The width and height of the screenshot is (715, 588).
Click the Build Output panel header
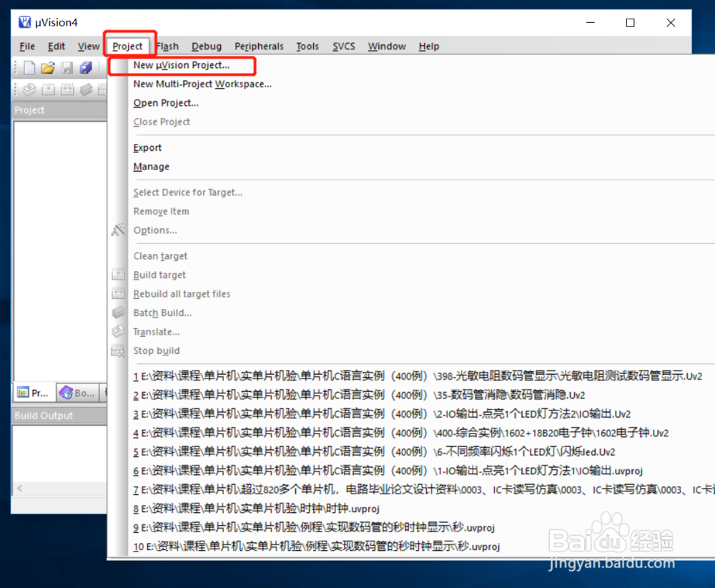point(59,416)
